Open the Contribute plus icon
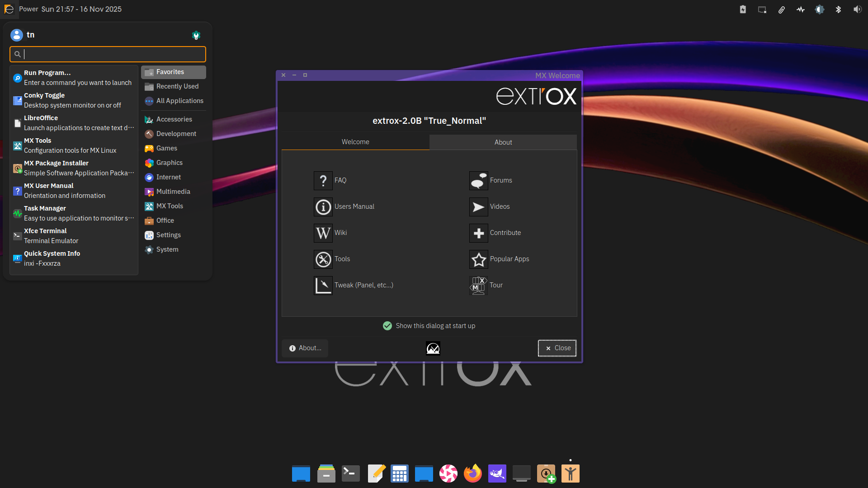Image resolution: width=868 pixels, height=488 pixels. pos(478,233)
